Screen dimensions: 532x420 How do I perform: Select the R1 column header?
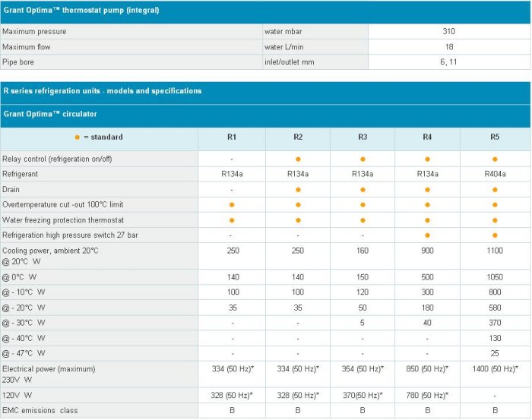pos(232,137)
